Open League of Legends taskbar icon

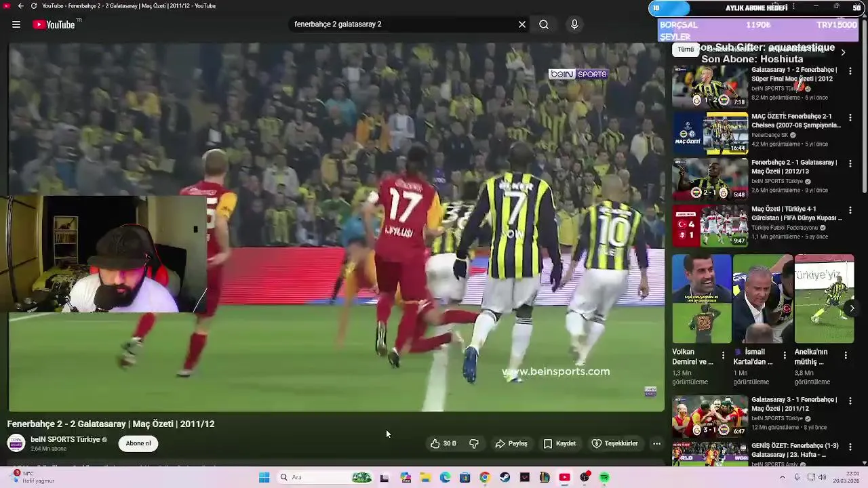(545, 477)
